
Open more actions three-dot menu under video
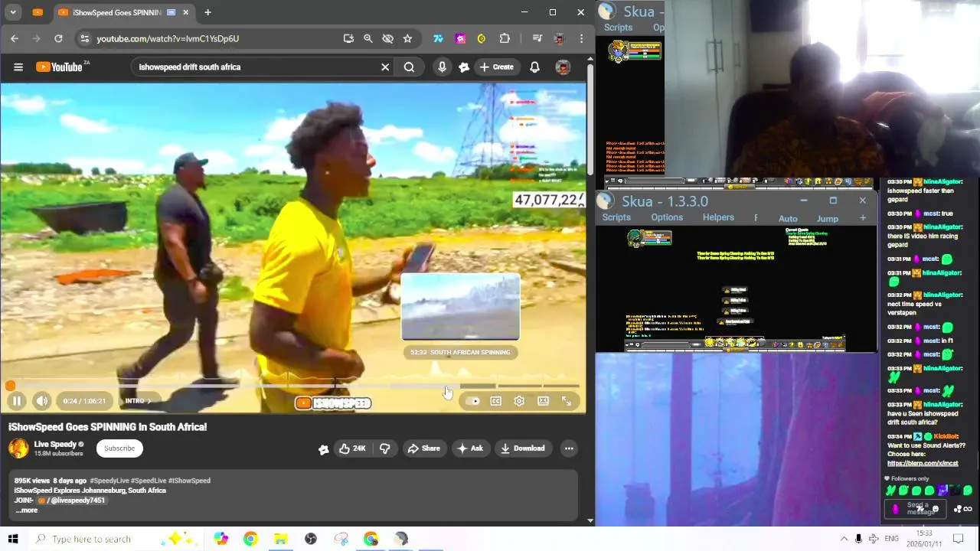[x=569, y=448]
